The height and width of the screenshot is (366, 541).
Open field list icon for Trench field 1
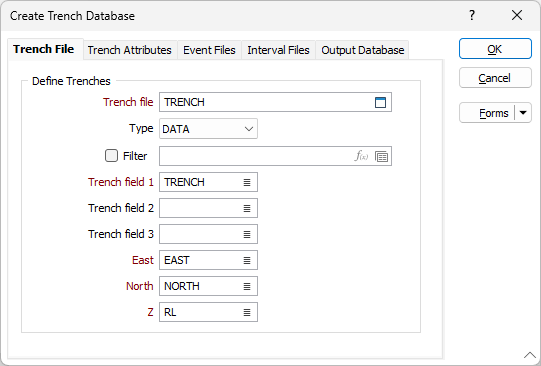pyautogui.click(x=247, y=182)
